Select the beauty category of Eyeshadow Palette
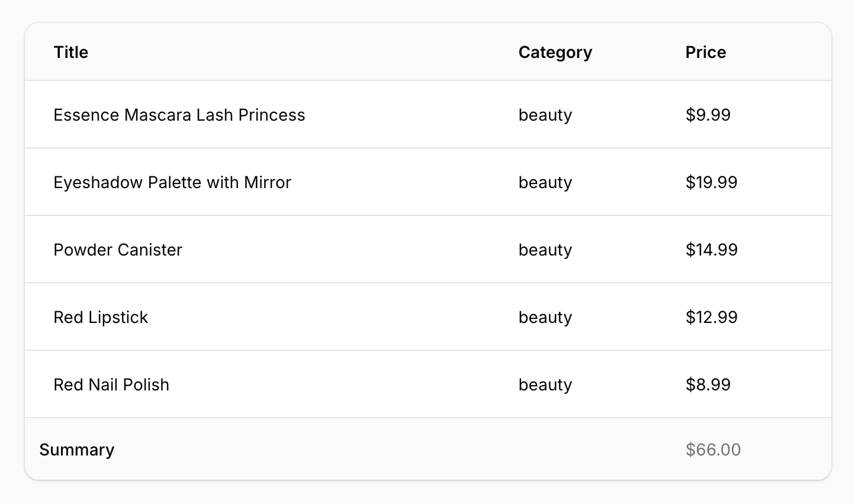The height and width of the screenshot is (504, 855). pyautogui.click(x=545, y=182)
